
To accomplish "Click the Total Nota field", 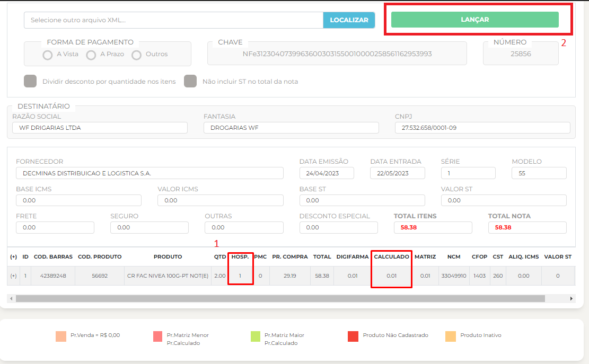I will coord(528,227).
